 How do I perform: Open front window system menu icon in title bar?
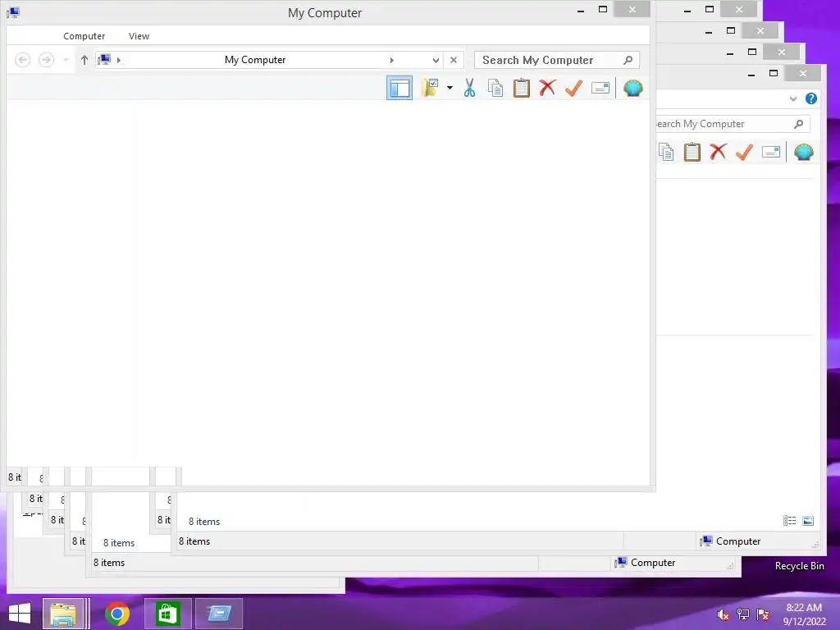pos(13,11)
